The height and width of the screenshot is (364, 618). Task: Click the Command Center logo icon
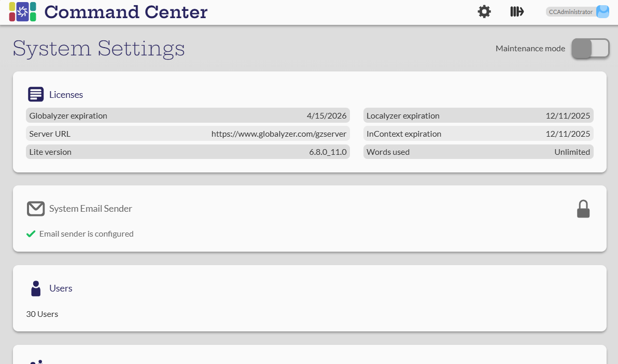(22, 12)
